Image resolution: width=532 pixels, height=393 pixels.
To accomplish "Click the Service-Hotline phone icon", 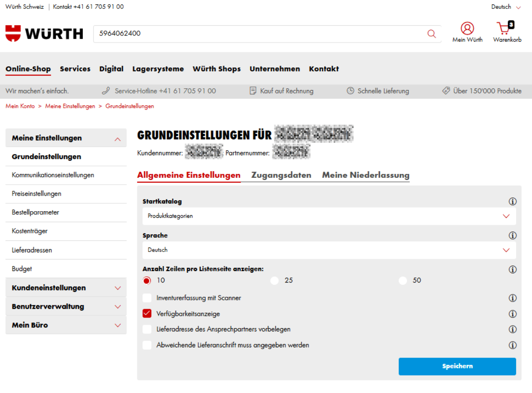I will click(106, 91).
